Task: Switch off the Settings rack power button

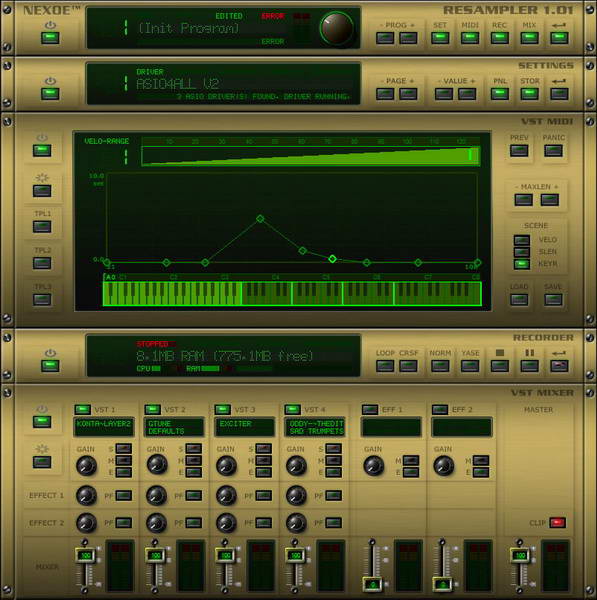Action: point(50,94)
